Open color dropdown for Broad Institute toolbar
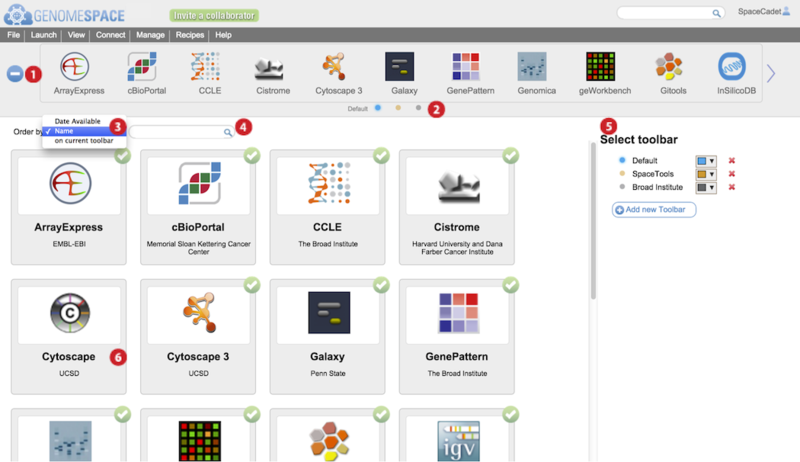 coord(706,188)
